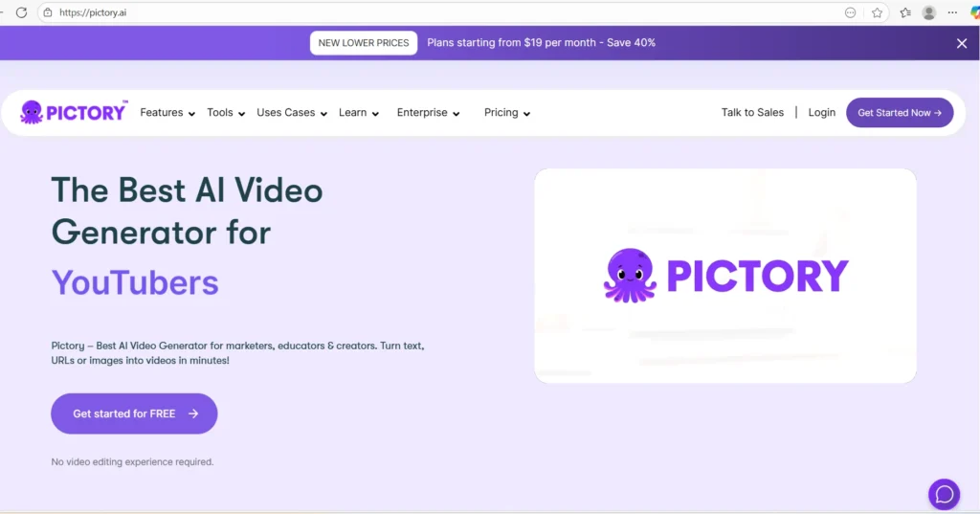The width and height of the screenshot is (980, 514).
Task: Click the browser profile avatar icon
Action: (929, 12)
